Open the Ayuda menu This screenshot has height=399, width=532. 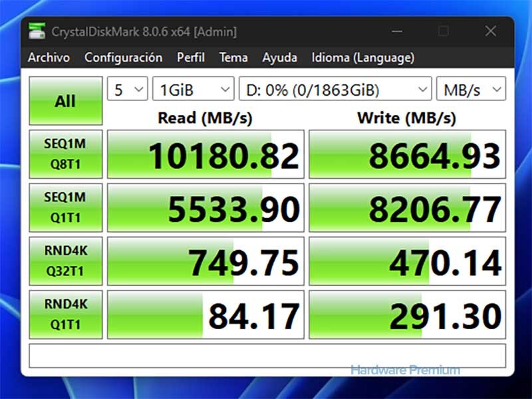pos(279,57)
